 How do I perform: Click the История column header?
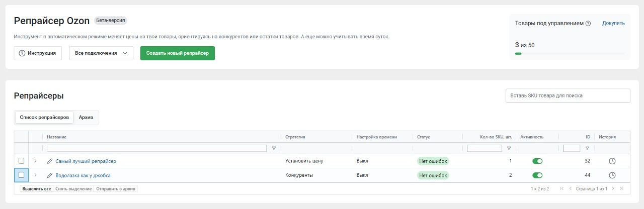[x=607, y=137]
